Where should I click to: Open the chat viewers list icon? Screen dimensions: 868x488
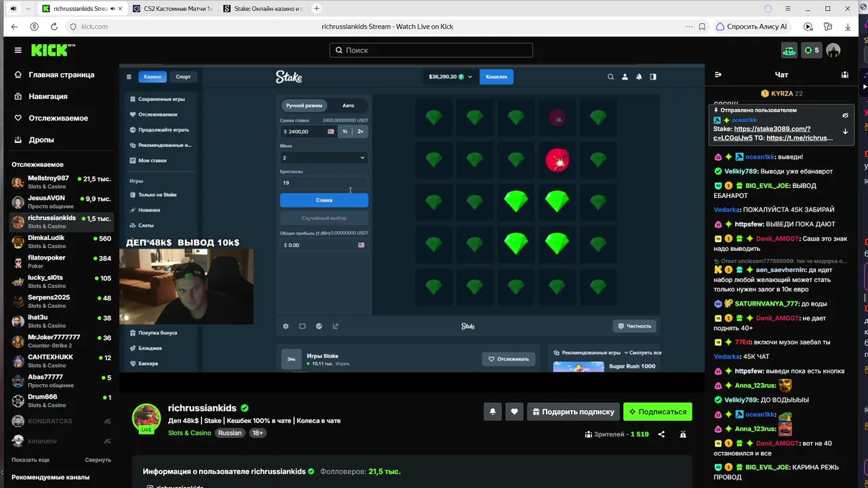844,75
